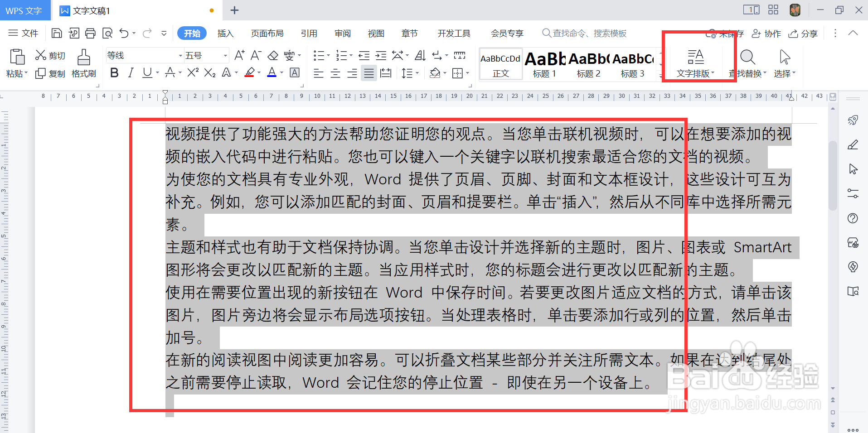
Task: Click 查找替换 find and replace
Action: 747,63
